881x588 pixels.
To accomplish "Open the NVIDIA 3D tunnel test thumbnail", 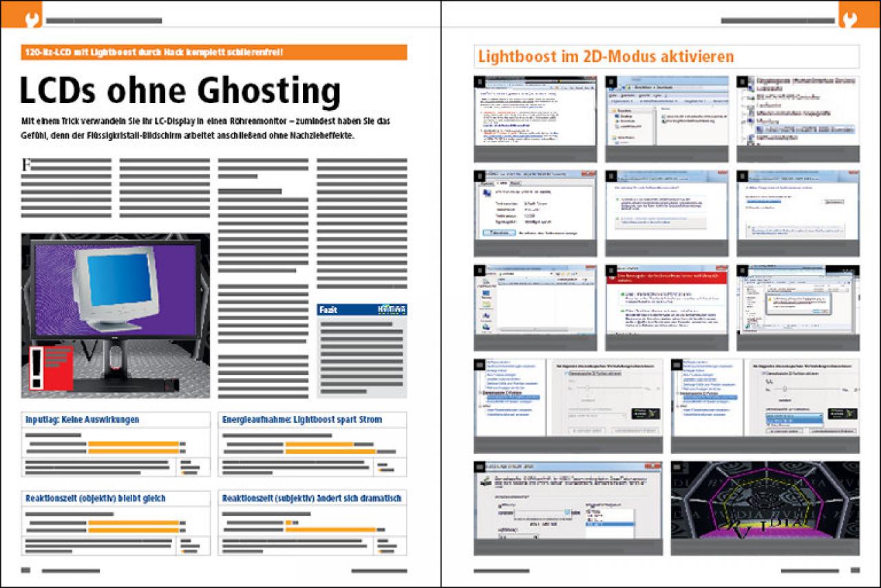I will tap(765, 508).
